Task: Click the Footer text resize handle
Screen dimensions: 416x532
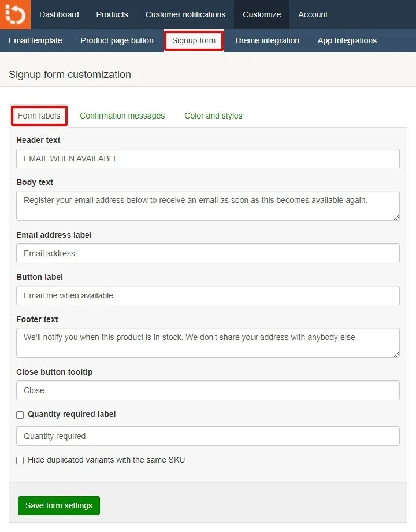Action: click(396, 354)
